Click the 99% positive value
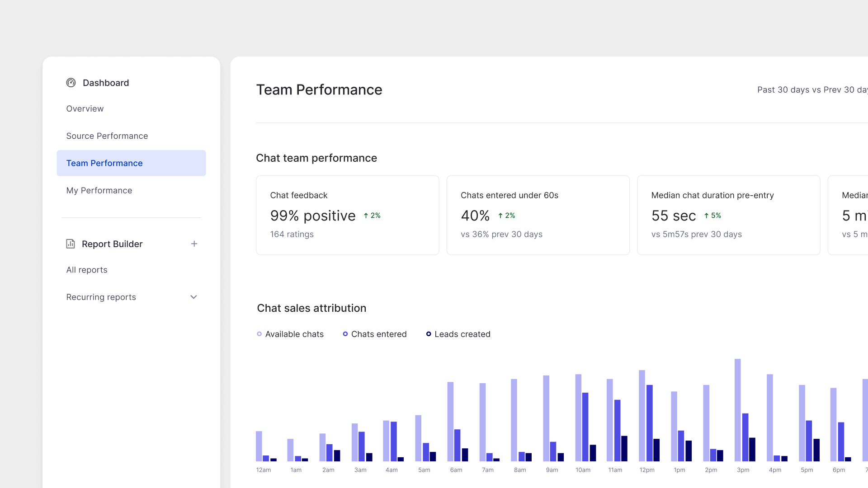The image size is (868, 488). (313, 216)
